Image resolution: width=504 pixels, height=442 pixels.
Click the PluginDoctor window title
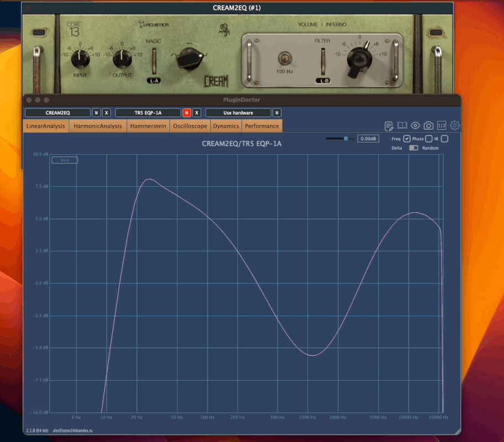tap(242, 99)
